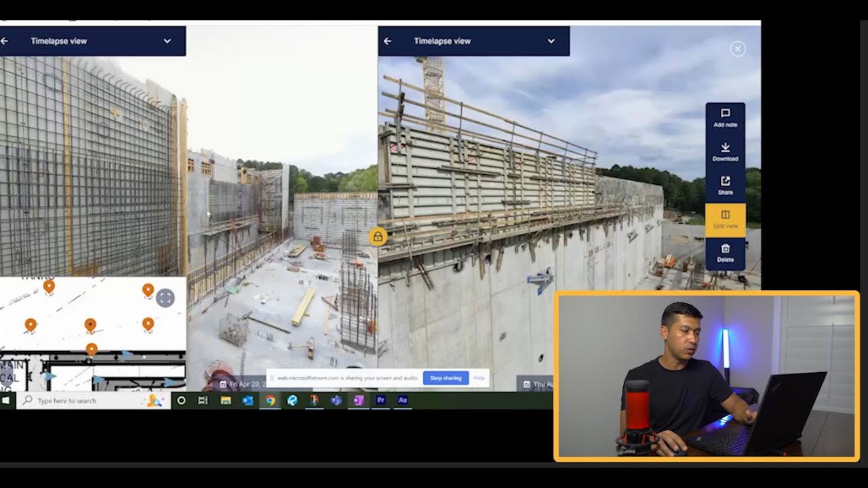The image size is (868, 488).
Task: Open Microsoft Teams from the taskbar
Action: (x=336, y=401)
